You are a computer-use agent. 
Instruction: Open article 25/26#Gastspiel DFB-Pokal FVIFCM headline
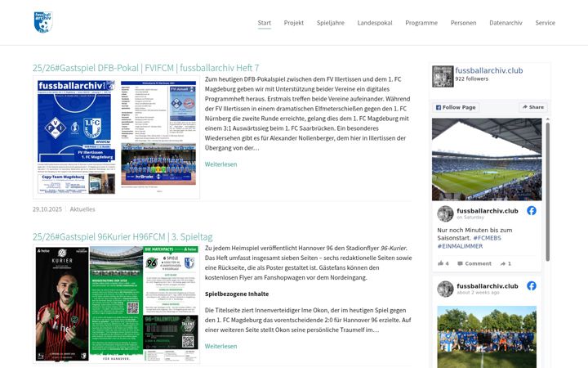(x=145, y=68)
